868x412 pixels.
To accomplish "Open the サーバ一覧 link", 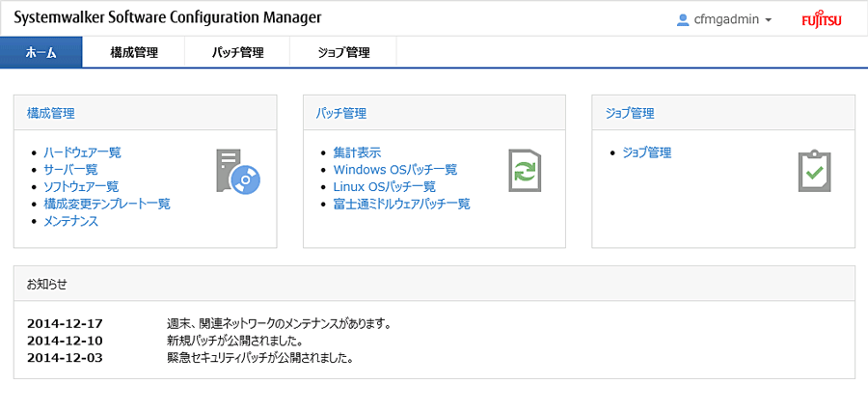I will pos(70,170).
